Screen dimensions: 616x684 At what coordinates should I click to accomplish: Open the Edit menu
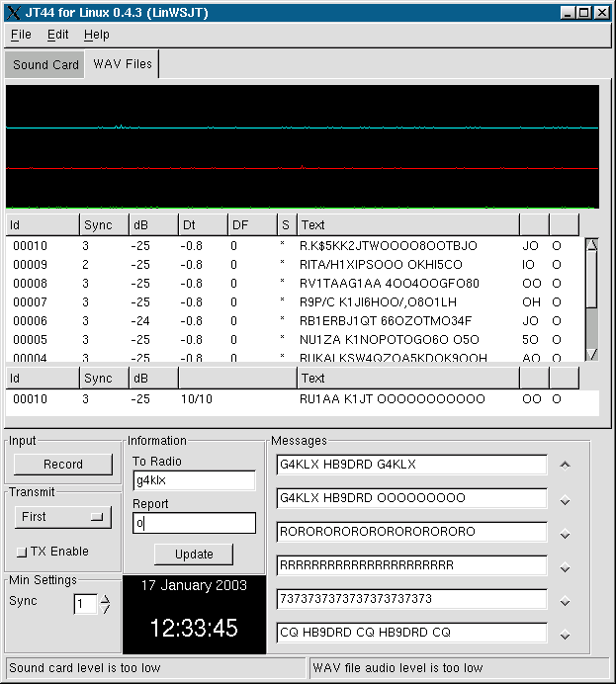click(57, 35)
